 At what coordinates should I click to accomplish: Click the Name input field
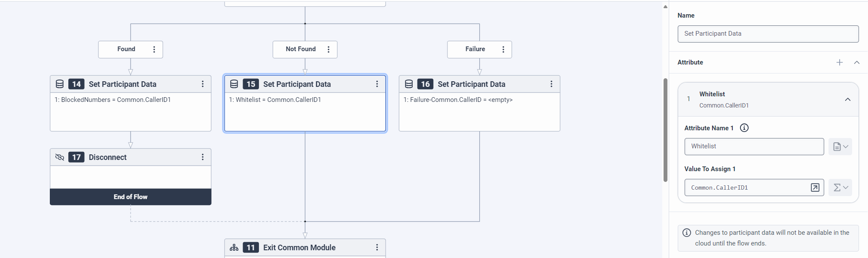tap(768, 34)
